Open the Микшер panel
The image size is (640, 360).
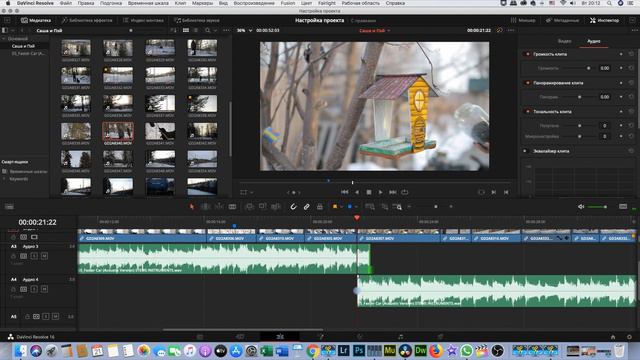(523, 20)
